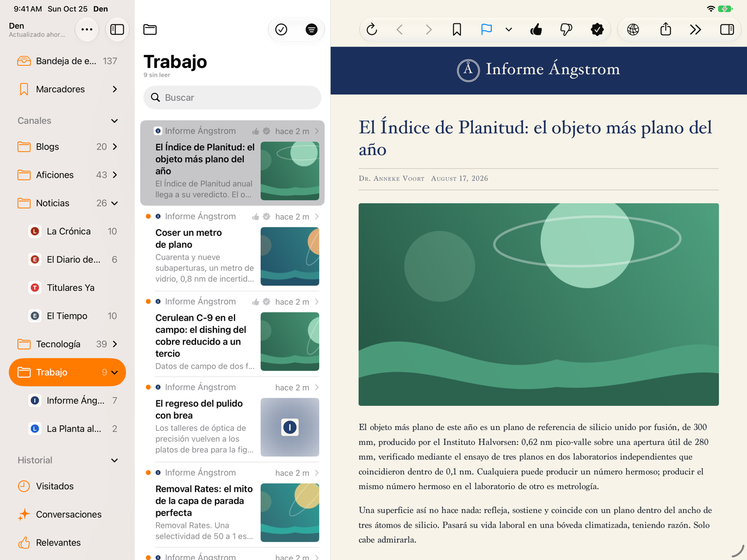Go forward with the right arrow
Image resolution: width=747 pixels, height=560 pixels.
[x=428, y=29]
